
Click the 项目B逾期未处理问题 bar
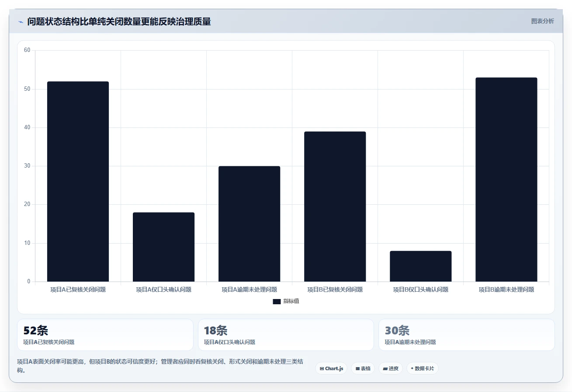[506, 179]
